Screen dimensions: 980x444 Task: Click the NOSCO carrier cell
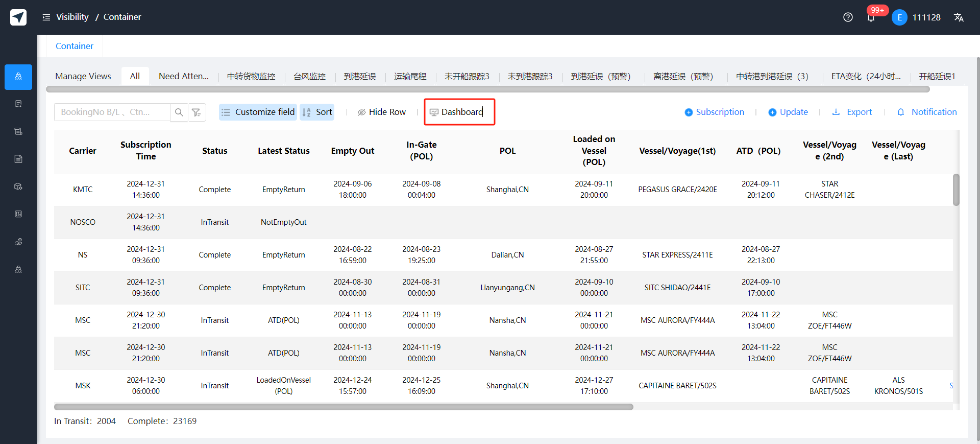tap(83, 222)
